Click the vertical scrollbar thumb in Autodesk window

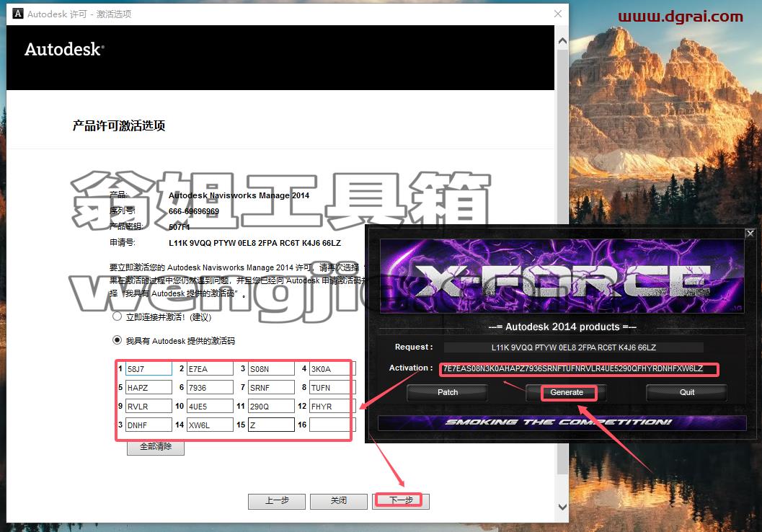562,262
